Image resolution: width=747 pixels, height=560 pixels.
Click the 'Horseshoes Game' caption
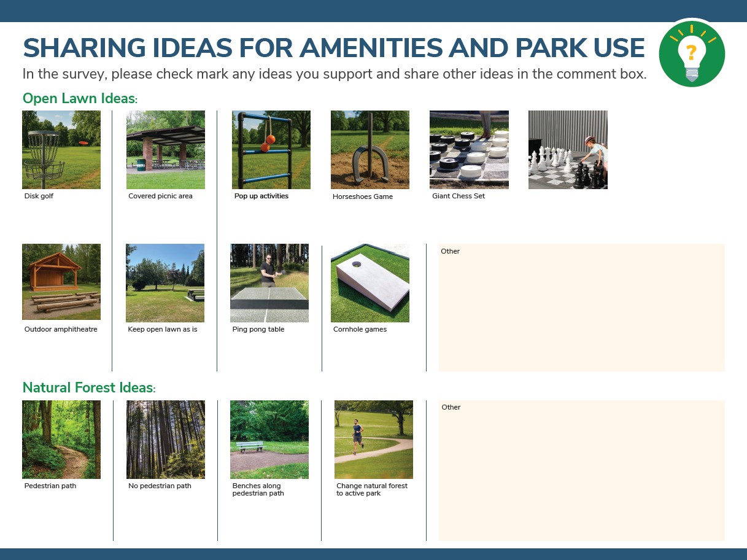click(x=363, y=197)
